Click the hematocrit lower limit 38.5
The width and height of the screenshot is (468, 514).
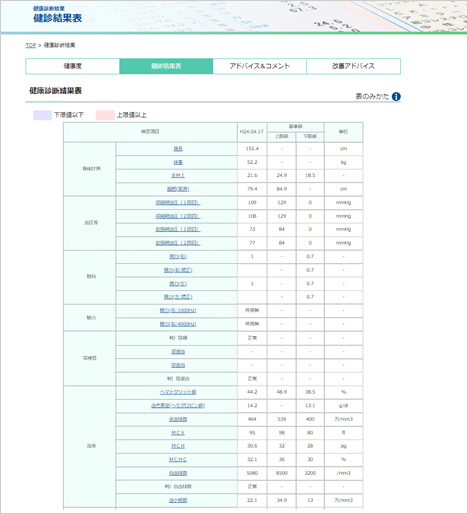310,392
